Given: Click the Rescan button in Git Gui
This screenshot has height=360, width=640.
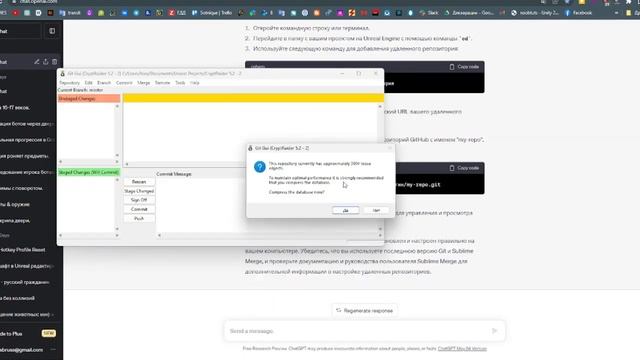Looking at the screenshot, I should [139, 182].
